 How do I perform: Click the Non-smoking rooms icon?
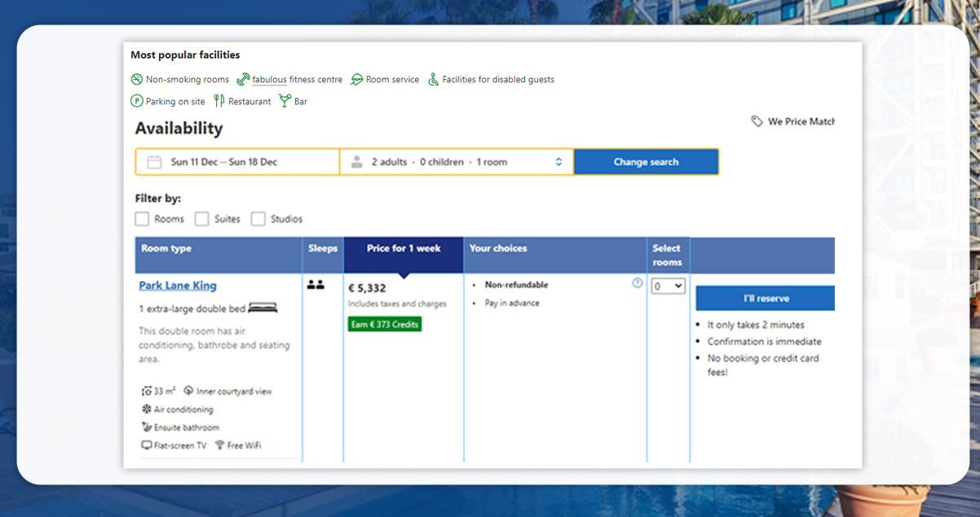137,79
